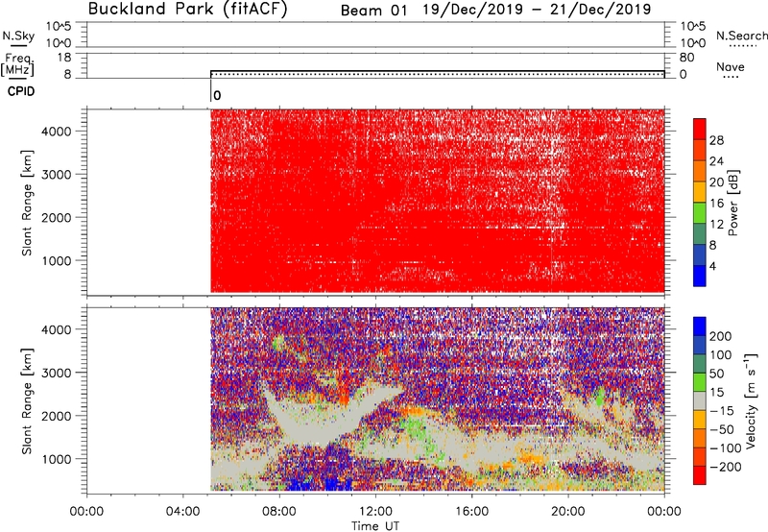The height and width of the screenshot is (532, 768).
Task: Click the 2000 tick on velocity panel axis
Action: click(x=56, y=416)
